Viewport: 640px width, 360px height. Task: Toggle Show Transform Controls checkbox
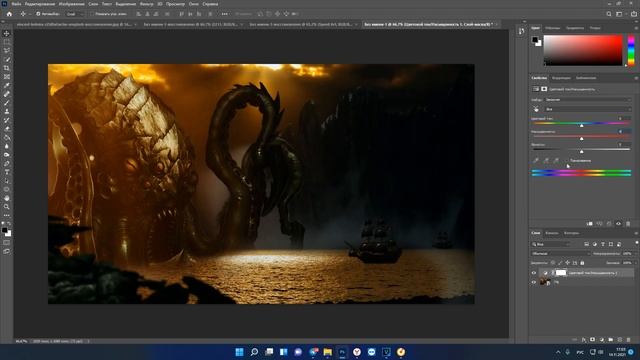pos(93,14)
